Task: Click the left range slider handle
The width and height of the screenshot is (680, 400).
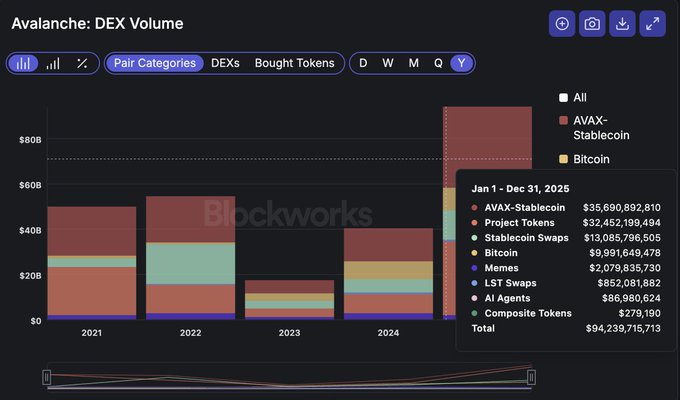Action: click(x=46, y=376)
